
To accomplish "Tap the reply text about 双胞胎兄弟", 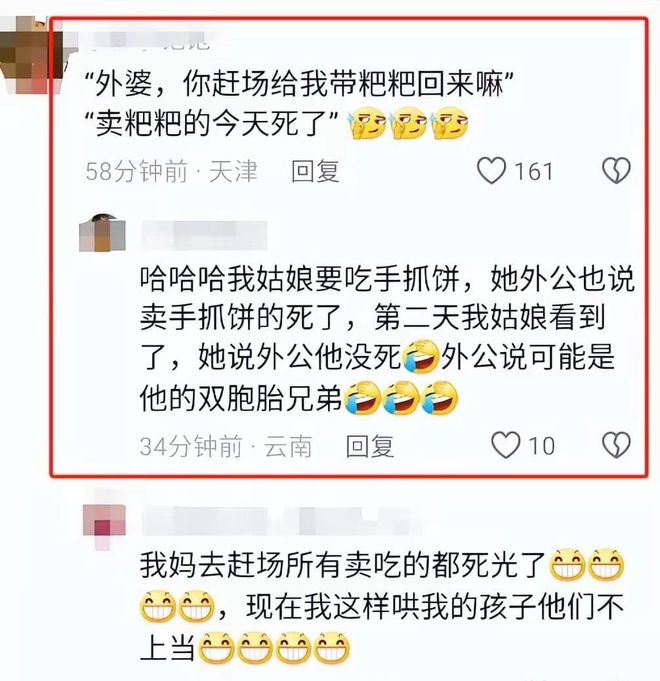I will pos(386,339).
